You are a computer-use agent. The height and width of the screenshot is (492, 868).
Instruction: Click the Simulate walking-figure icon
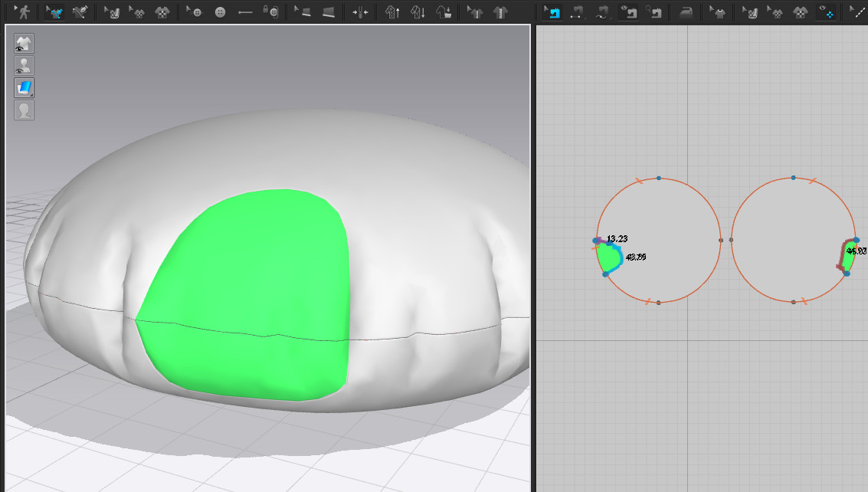[23, 12]
